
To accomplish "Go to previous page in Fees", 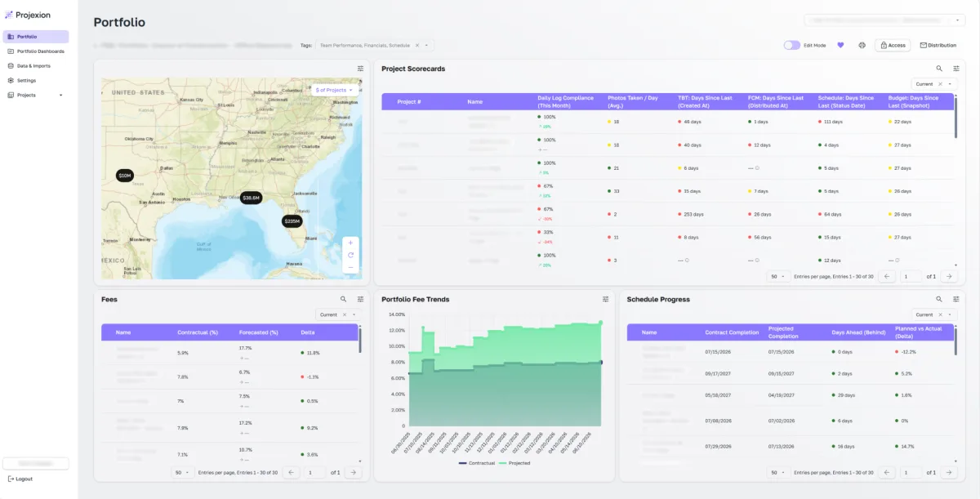I will [292, 472].
